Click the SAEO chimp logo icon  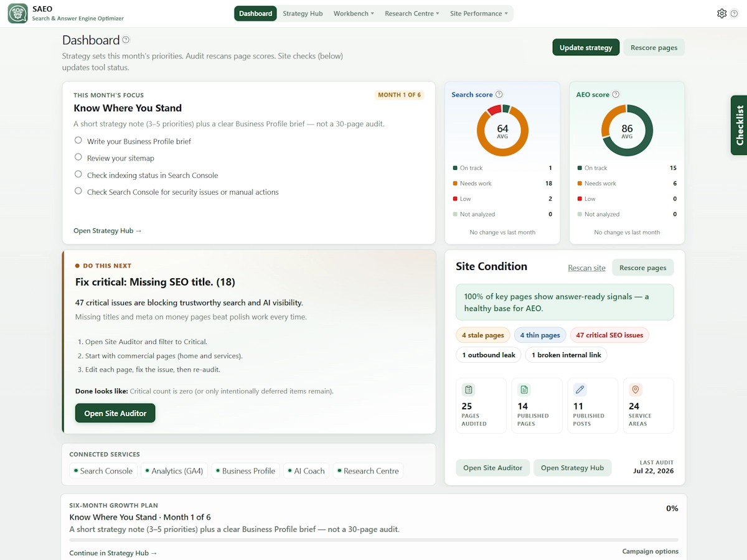[x=17, y=13]
